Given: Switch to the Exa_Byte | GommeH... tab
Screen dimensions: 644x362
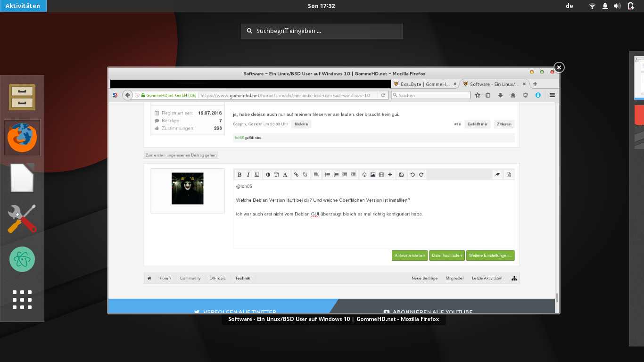Looking at the screenshot, I should [425, 84].
